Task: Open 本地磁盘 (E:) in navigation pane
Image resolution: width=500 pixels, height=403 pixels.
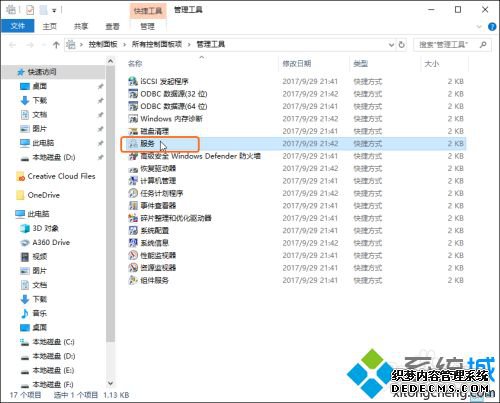Action: (53, 370)
